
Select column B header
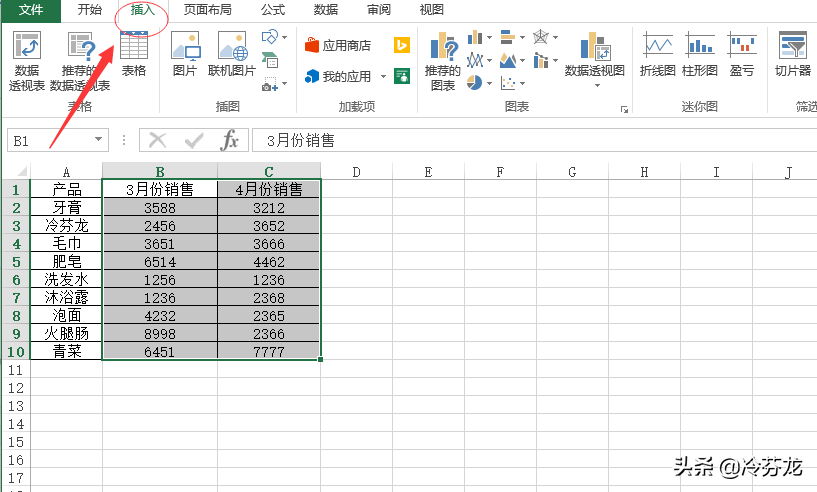(160, 171)
